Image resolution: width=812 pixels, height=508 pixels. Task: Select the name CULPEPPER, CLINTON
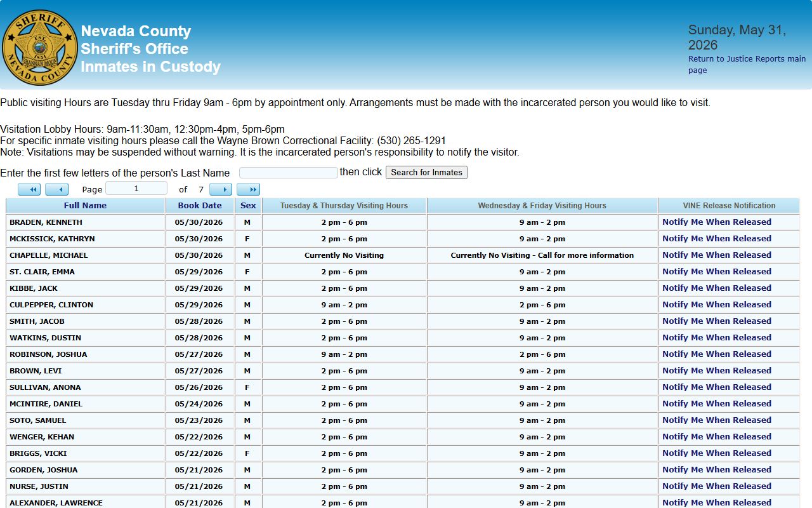click(x=51, y=305)
